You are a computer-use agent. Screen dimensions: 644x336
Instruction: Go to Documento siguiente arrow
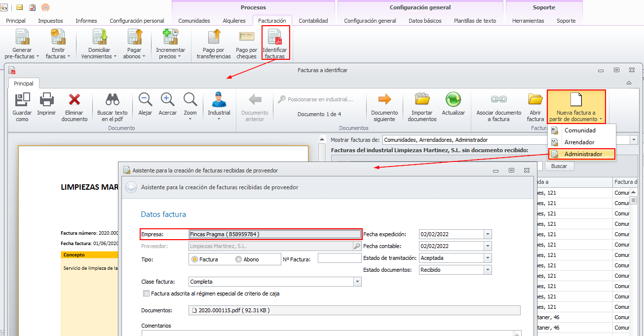point(384,100)
